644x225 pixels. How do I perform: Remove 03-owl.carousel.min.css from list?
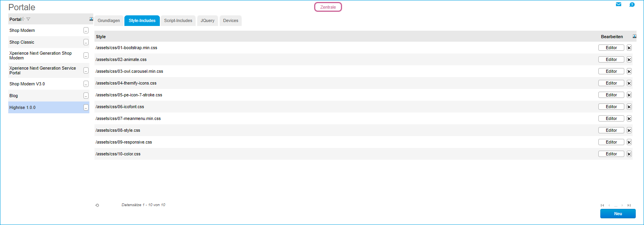click(x=629, y=71)
